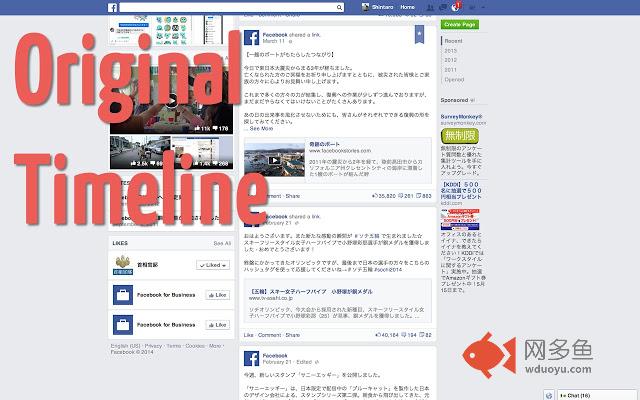Open the March 11 timestamp link

pos(273,41)
